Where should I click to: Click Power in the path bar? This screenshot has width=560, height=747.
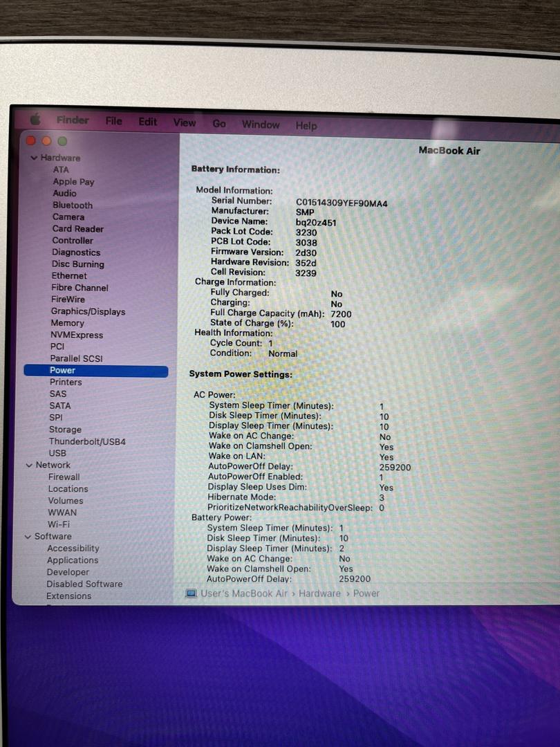coord(366,593)
